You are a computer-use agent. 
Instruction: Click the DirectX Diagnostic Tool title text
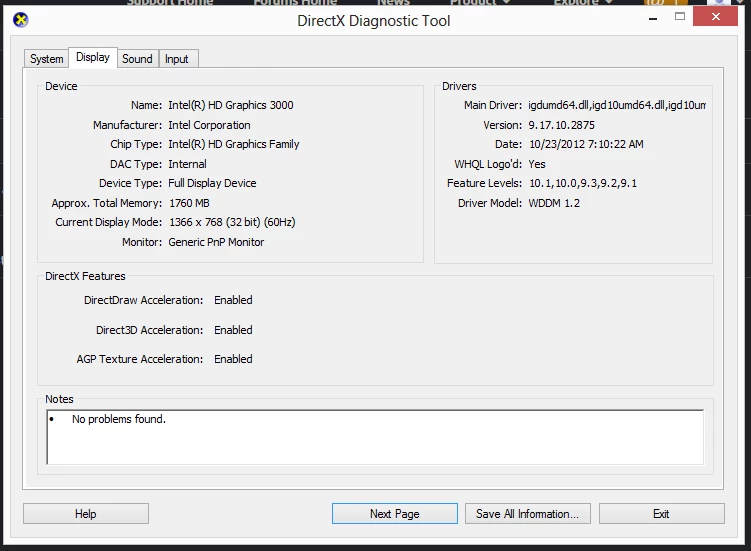(374, 21)
